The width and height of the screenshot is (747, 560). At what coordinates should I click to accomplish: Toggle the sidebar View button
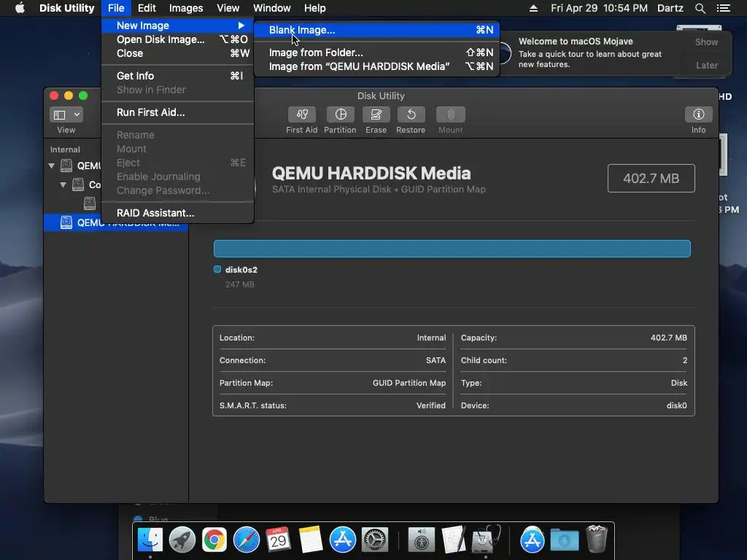(x=60, y=114)
